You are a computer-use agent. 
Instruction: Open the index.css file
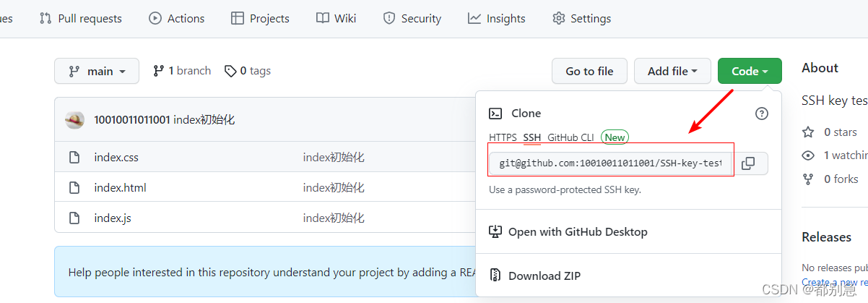(116, 157)
